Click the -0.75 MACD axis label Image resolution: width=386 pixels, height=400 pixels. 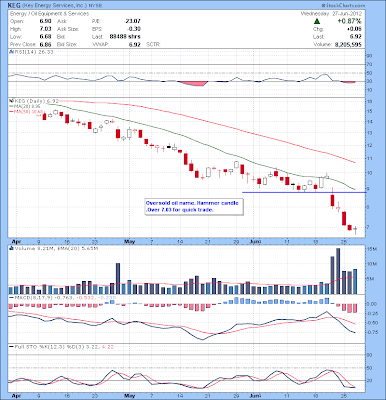[373, 332]
